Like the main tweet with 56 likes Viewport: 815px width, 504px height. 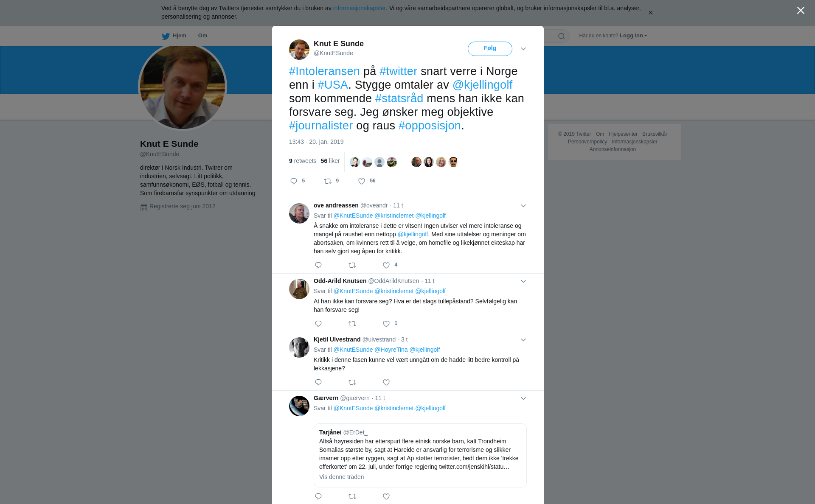[x=362, y=181]
